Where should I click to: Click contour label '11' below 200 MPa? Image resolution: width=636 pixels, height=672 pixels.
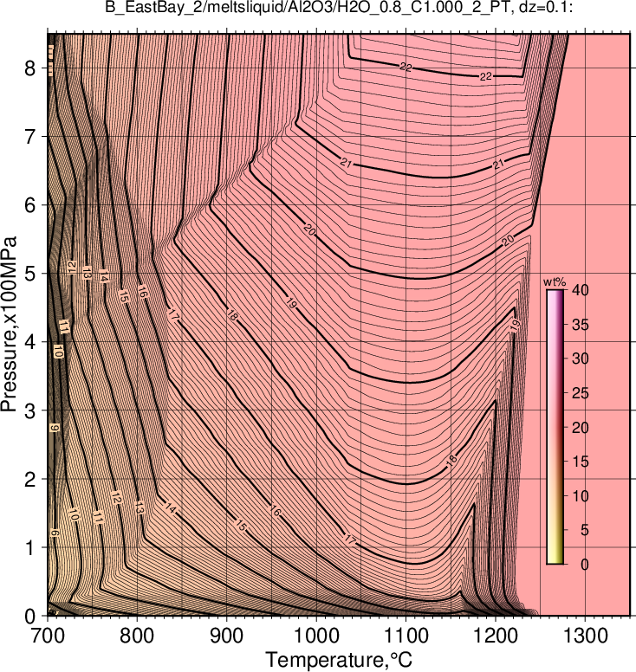coord(98,518)
